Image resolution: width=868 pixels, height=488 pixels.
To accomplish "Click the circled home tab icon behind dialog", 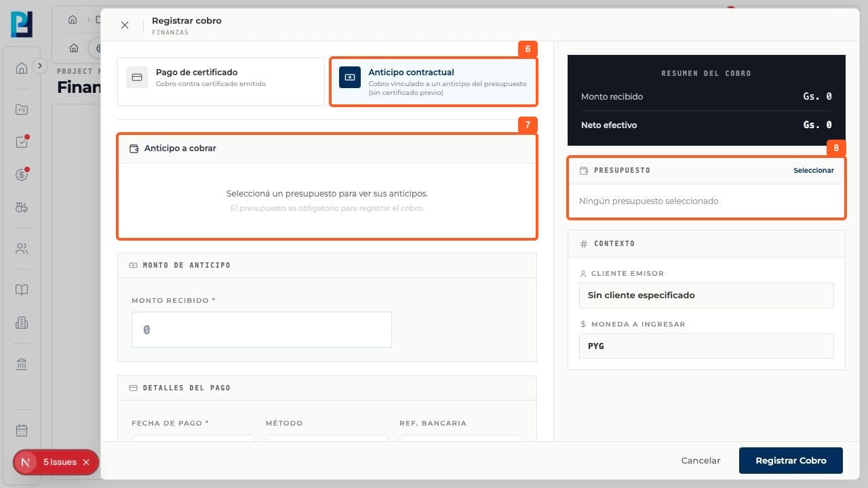I will [x=74, y=48].
